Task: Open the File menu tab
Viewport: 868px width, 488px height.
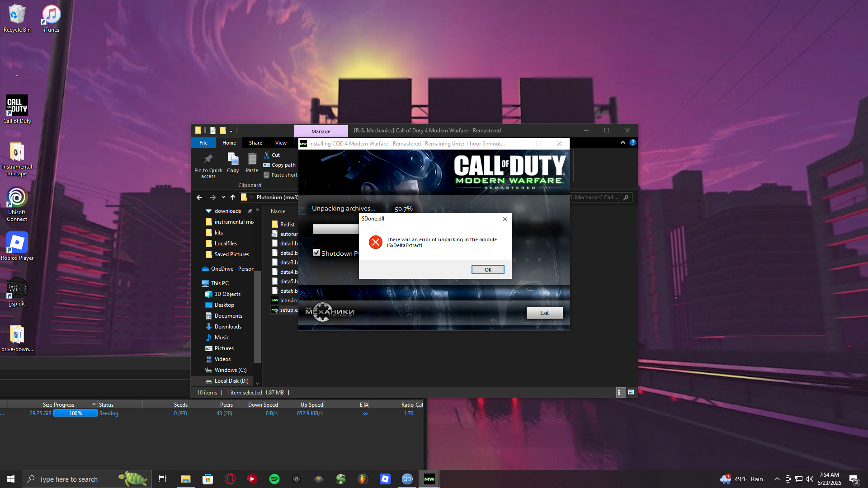Action: 203,143
